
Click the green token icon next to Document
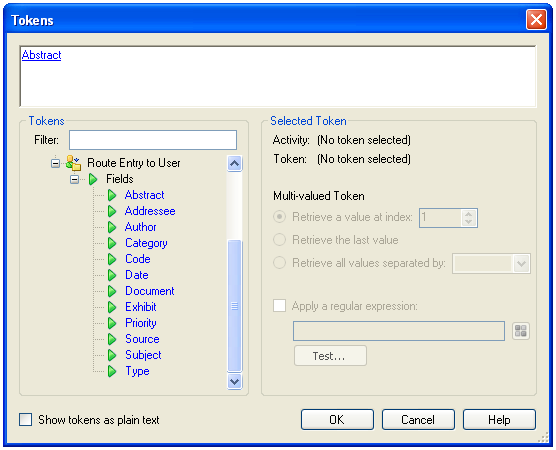(x=112, y=291)
